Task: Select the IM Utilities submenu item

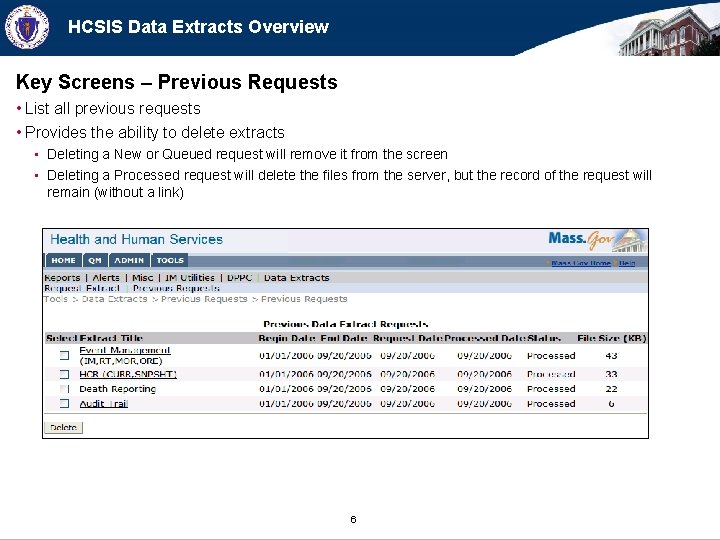Action: [x=190, y=278]
